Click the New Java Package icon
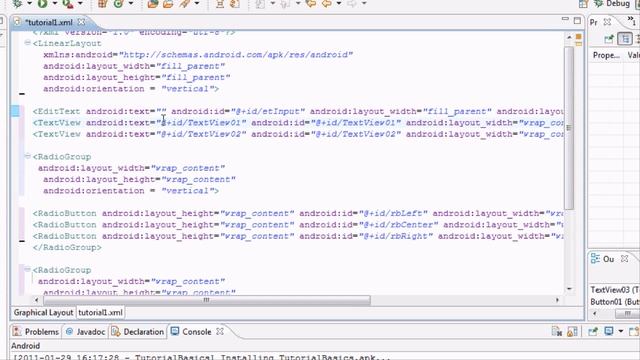The image size is (640, 360). pyautogui.click(x=103, y=4)
